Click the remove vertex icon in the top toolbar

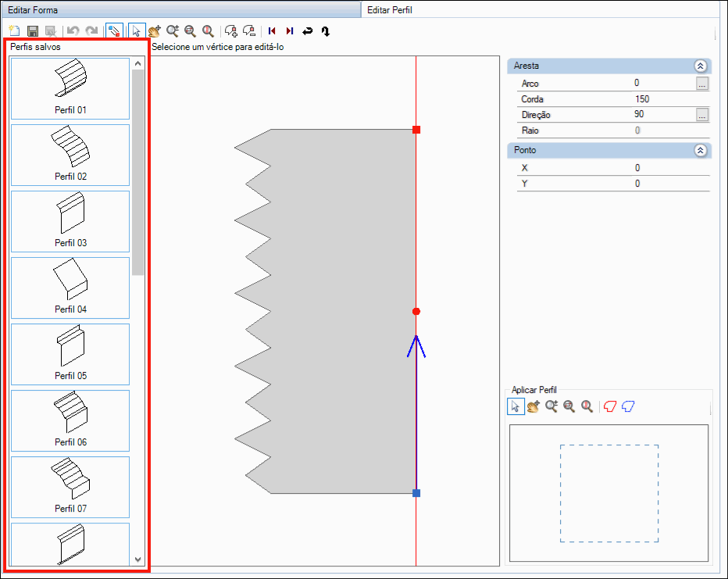coord(249,31)
